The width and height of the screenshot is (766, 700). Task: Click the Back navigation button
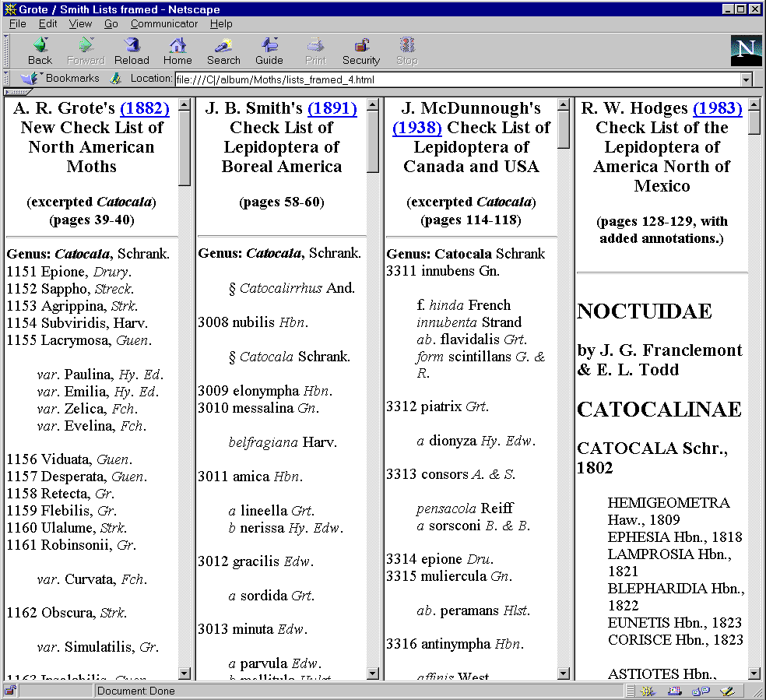[40, 51]
